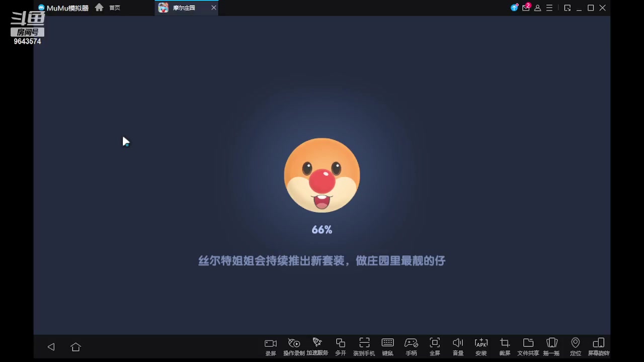This screenshot has width=644, height=362.
Task: Select the operation recording (操作录制) tool
Action: [x=294, y=346]
